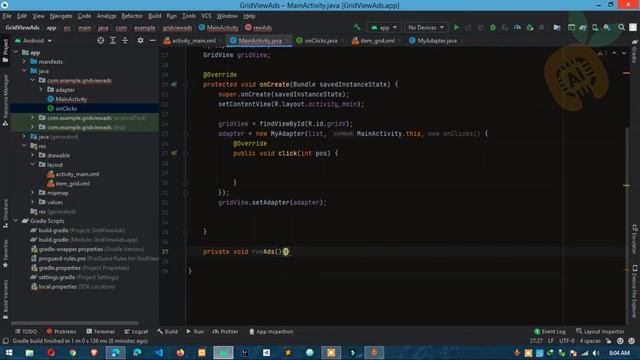Open the app run configuration dropdown
640x360 pixels.
pyautogui.click(x=384, y=27)
